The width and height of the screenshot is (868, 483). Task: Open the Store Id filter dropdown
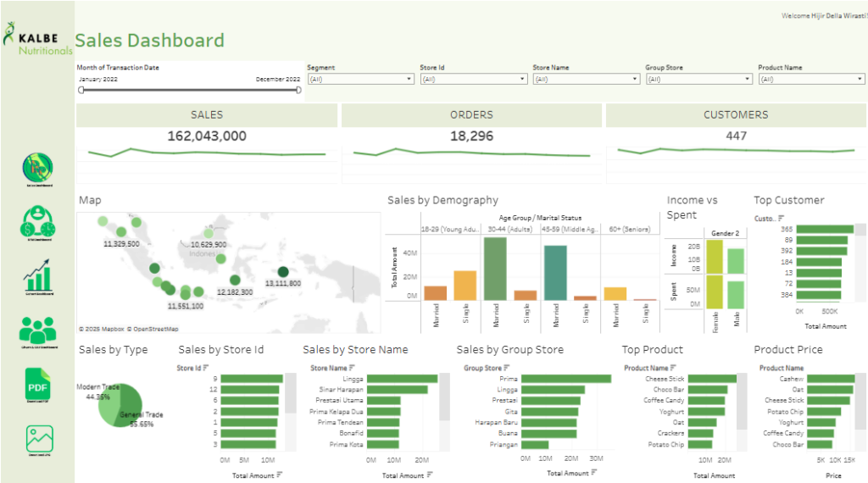[x=472, y=79]
